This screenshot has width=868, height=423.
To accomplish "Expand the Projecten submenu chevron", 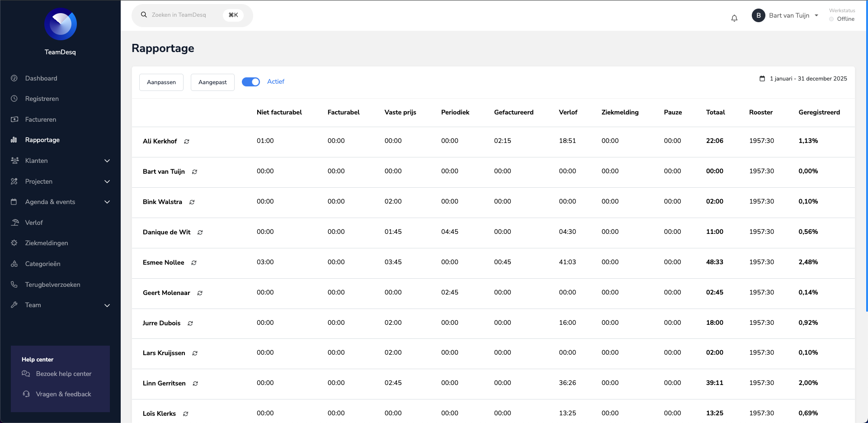I will point(107,182).
